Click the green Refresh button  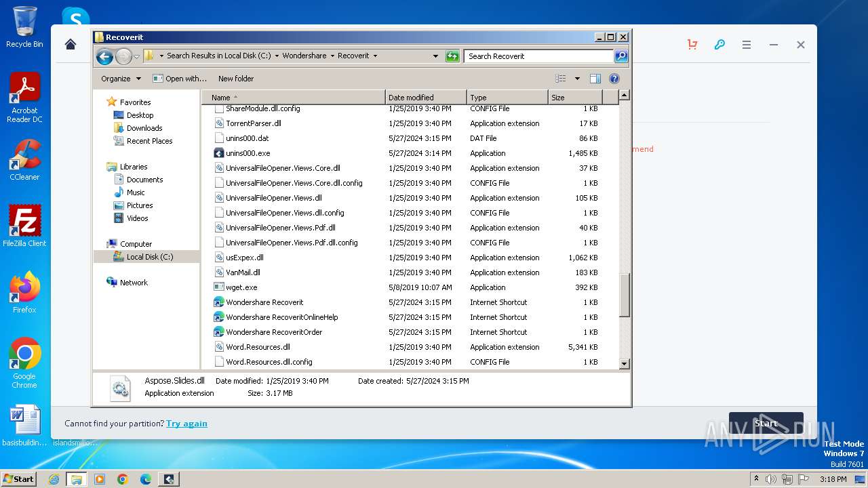[x=452, y=56]
